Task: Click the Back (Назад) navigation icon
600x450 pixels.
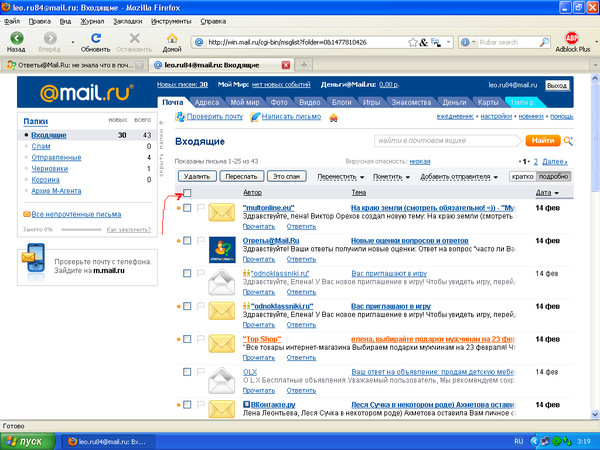Action: (16, 38)
